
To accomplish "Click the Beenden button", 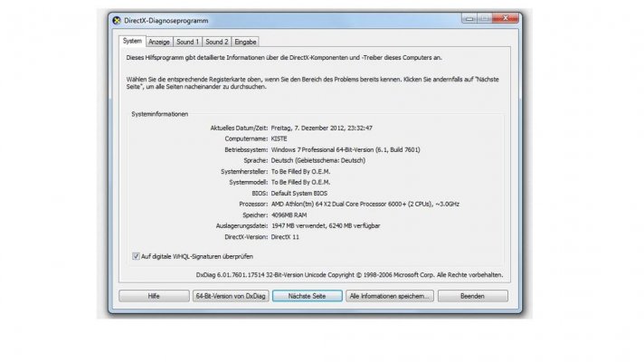I will (472, 296).
